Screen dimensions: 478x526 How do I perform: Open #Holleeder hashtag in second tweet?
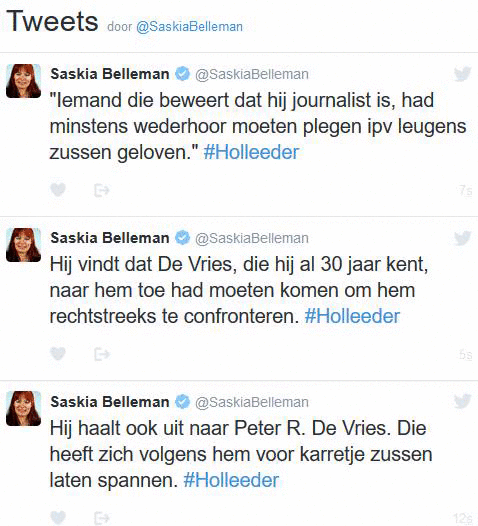[352, 316]
